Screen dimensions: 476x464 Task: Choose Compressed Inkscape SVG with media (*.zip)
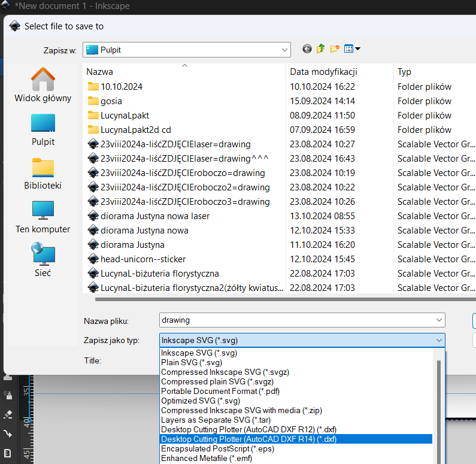tap(296, 410)
